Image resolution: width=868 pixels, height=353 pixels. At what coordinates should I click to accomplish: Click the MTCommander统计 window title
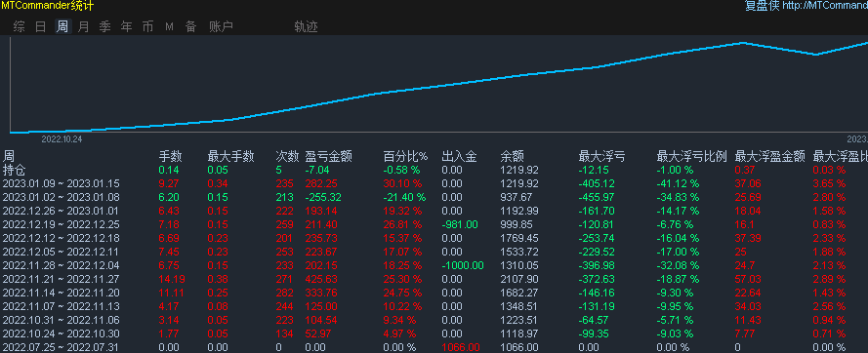click(x=47, y=6)
